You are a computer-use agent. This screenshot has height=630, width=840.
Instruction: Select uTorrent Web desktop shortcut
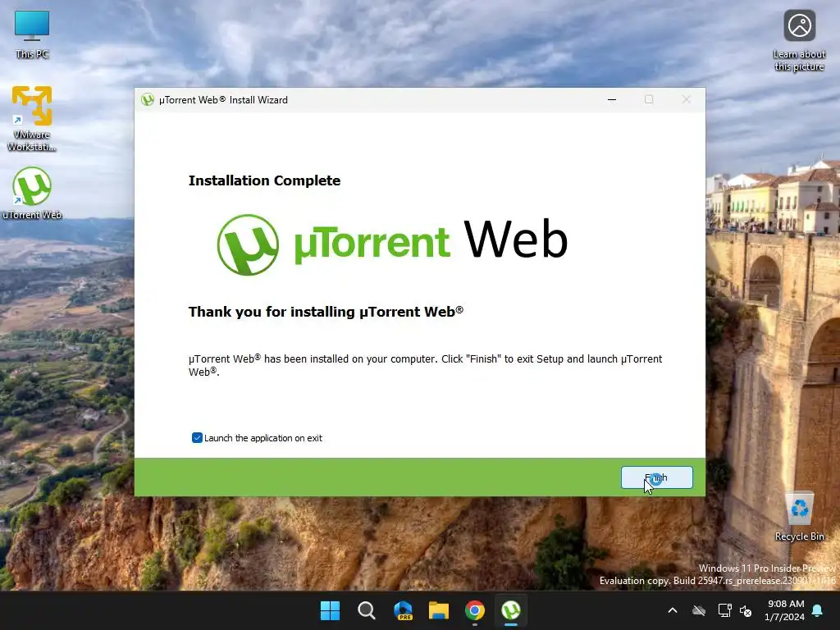[x=32, y=193]
